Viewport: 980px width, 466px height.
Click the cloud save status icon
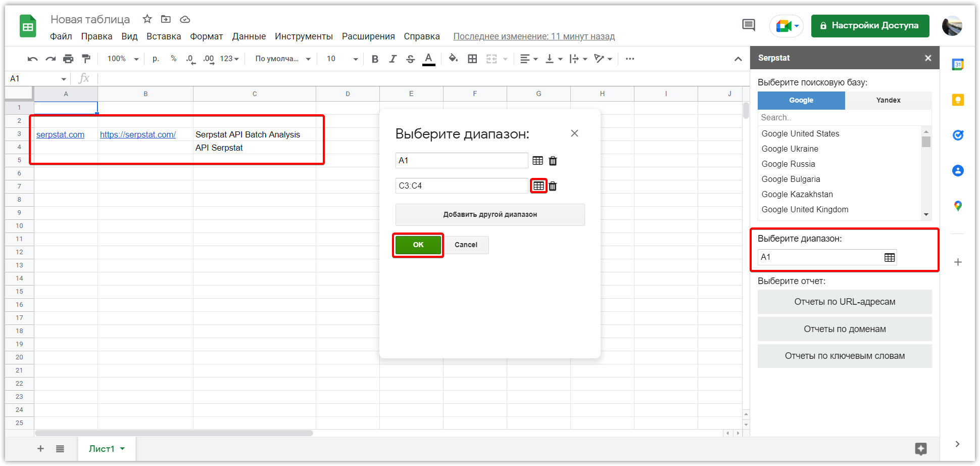[185, 19]
